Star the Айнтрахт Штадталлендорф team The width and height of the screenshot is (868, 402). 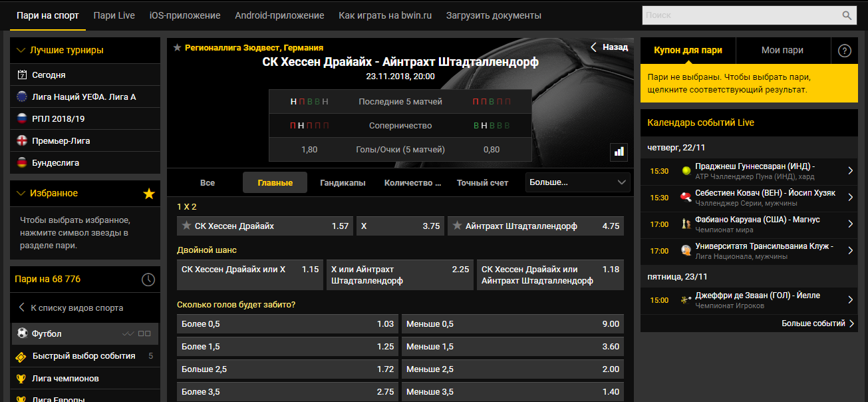click(x=457, y=226)
